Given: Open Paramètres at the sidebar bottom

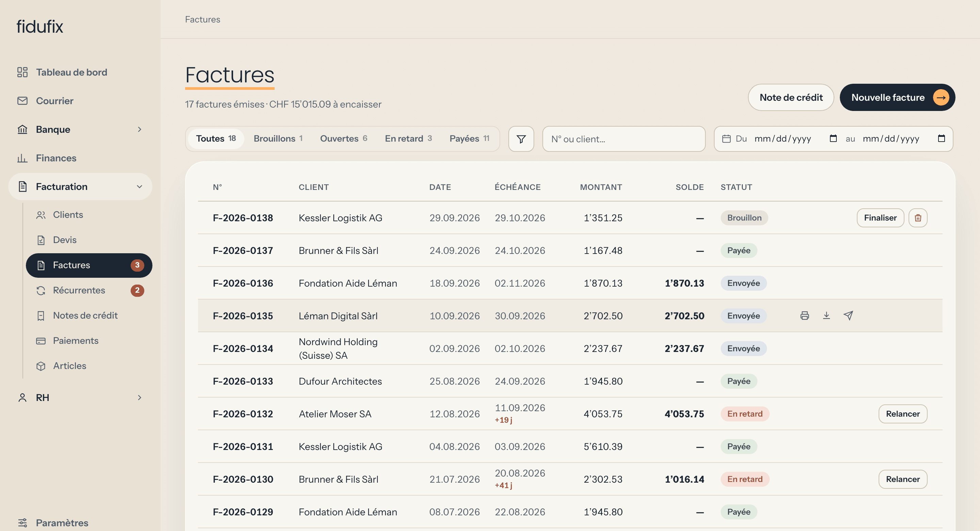Looking at the screenshot, I should click(80, 522).
